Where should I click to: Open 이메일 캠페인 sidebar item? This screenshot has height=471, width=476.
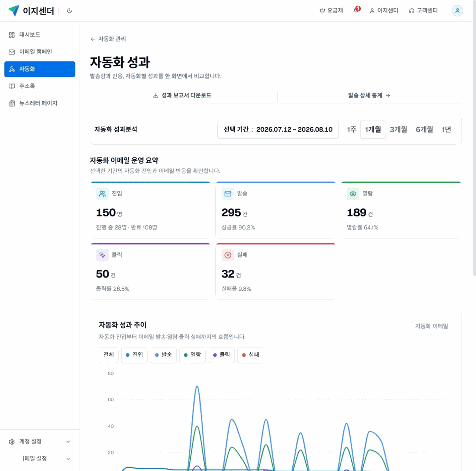(x=40, y=52)
